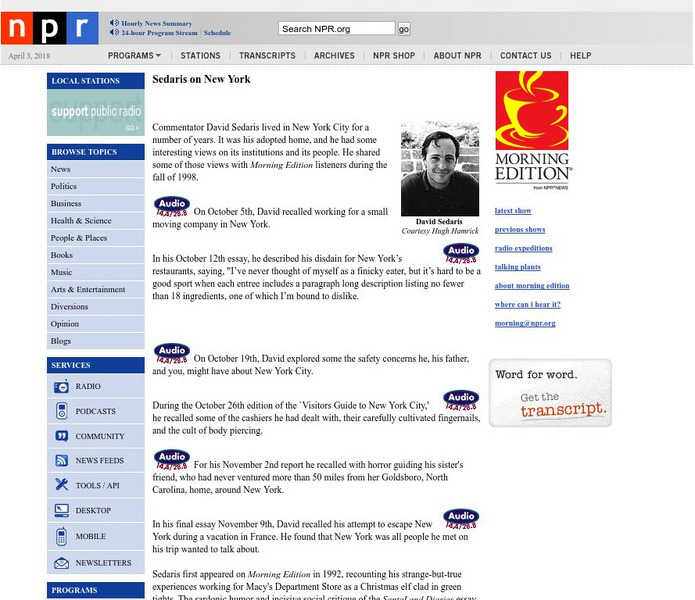Click the Podcasts player icon
The image size is (695, 600).
tap(62, 411)
